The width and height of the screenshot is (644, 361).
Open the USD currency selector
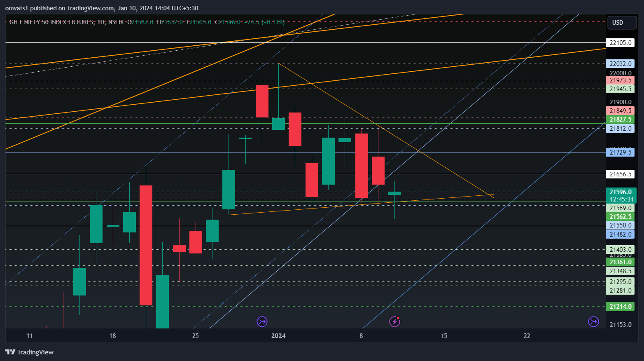pyautogui.click(x=622, y=23)
